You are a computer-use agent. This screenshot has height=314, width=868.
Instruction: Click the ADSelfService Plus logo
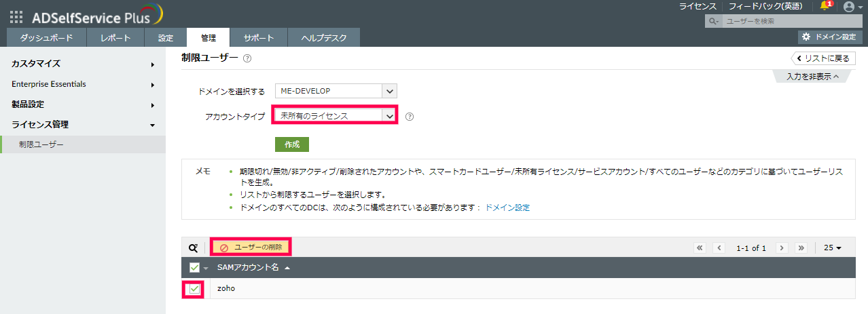(97, 16)
